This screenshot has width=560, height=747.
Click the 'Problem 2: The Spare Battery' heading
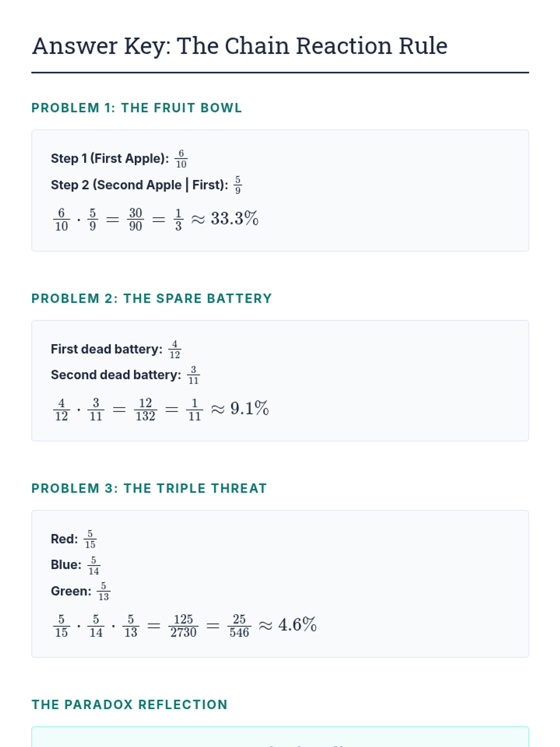(x=151, y=298)
